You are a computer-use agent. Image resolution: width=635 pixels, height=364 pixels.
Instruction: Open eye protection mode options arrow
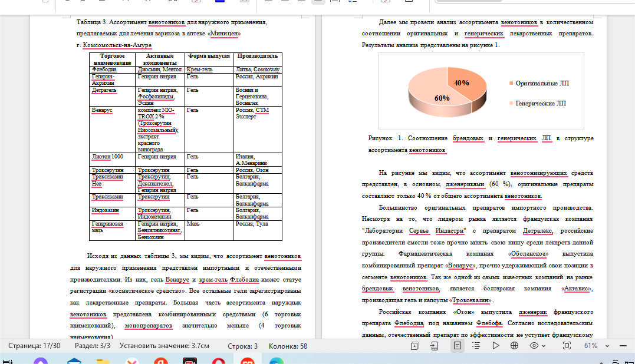[x=544, y=346]
